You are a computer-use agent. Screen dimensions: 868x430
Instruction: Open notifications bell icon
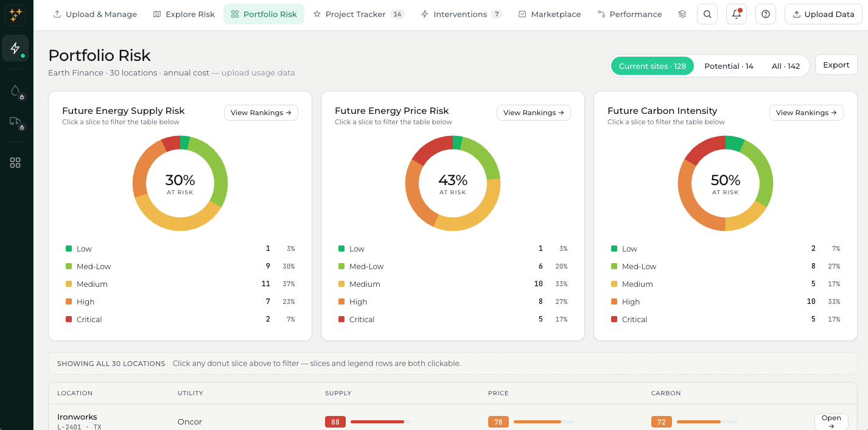click(x=737, y=14)
